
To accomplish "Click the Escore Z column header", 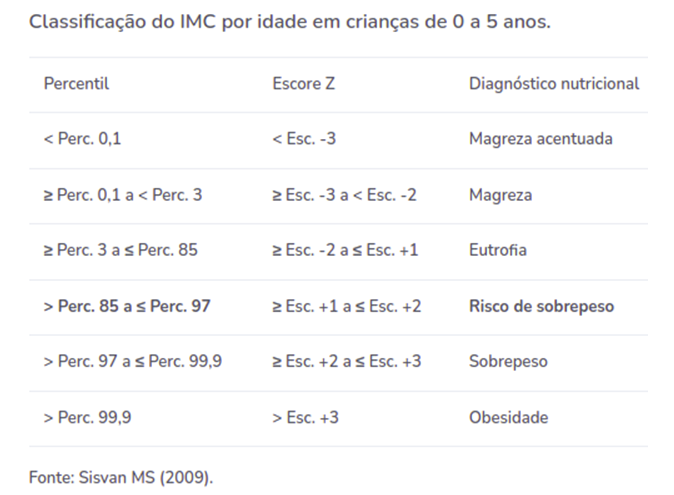I will pos(303,84).
